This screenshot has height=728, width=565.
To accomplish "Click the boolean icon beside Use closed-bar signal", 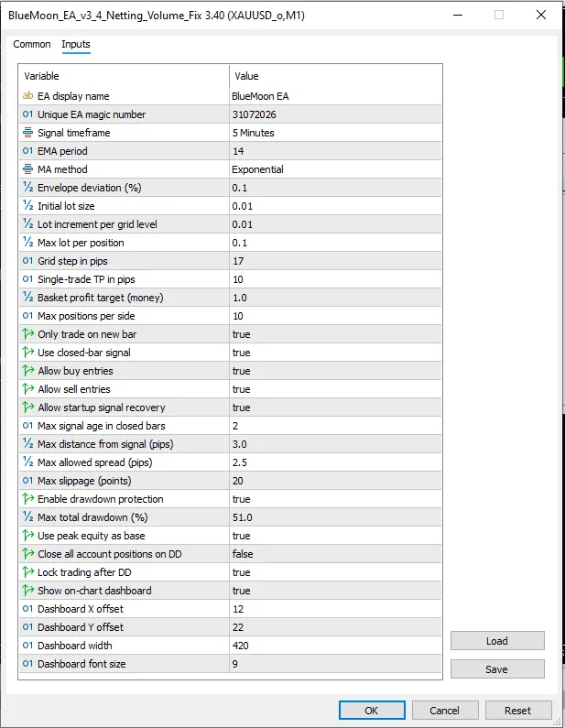I will click(27, 353).
